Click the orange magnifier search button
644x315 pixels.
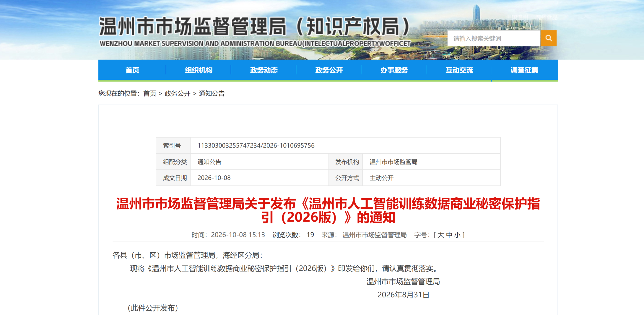click(x=548, y=38)
